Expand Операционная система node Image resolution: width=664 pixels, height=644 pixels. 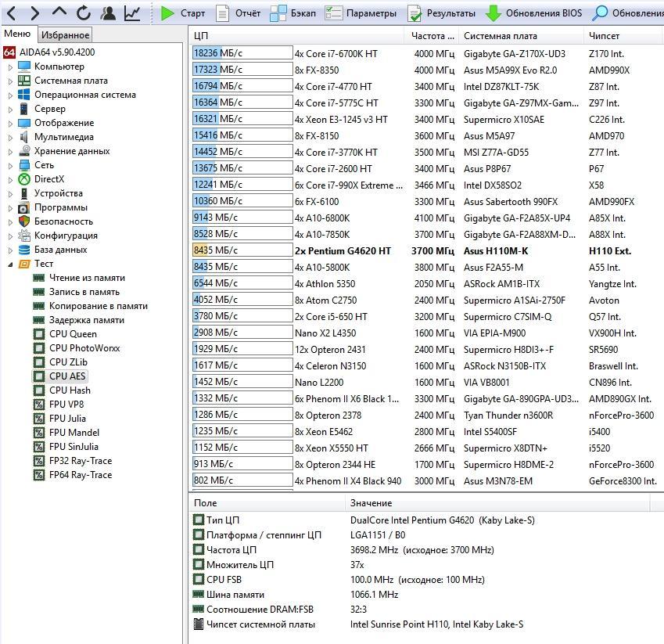pyautogui.click(x=11, y=95)
